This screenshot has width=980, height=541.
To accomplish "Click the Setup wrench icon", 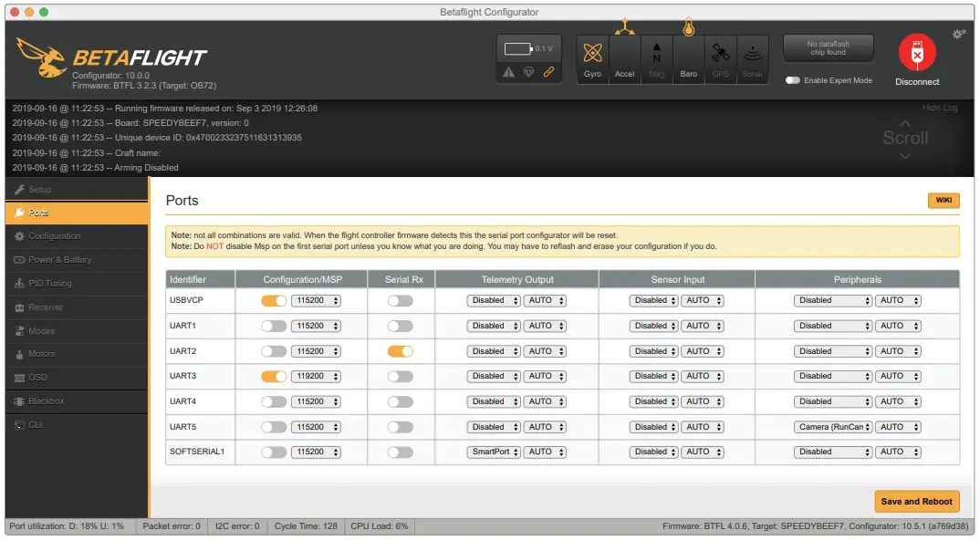I will 19,189.
